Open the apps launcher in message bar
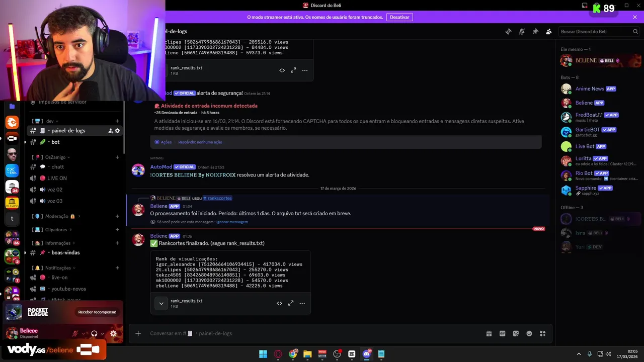This screenshot has width=644, height=362. click(543, 333)
